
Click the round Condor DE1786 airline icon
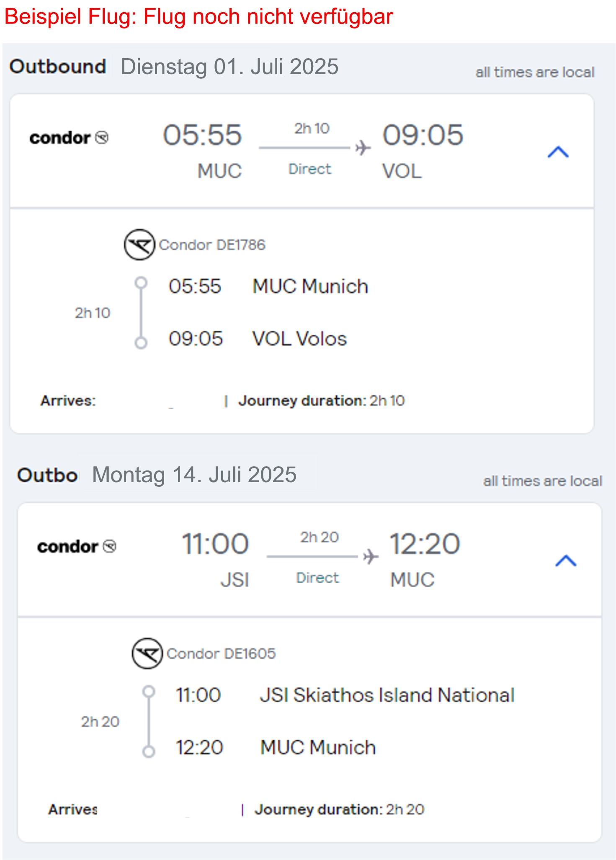(139, 245)
